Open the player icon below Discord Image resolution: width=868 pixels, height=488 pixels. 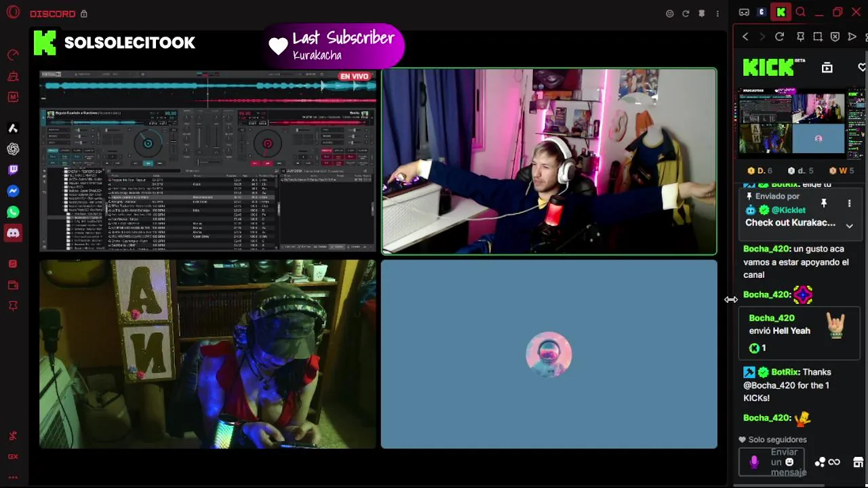pyautogui.click(x=13, y=264)
